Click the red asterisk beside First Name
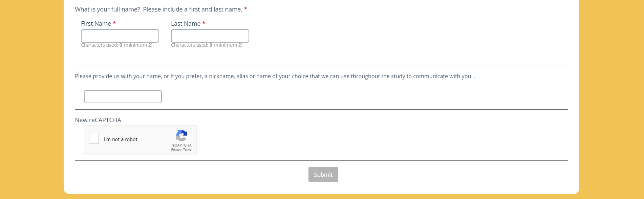 coord(114,23)
